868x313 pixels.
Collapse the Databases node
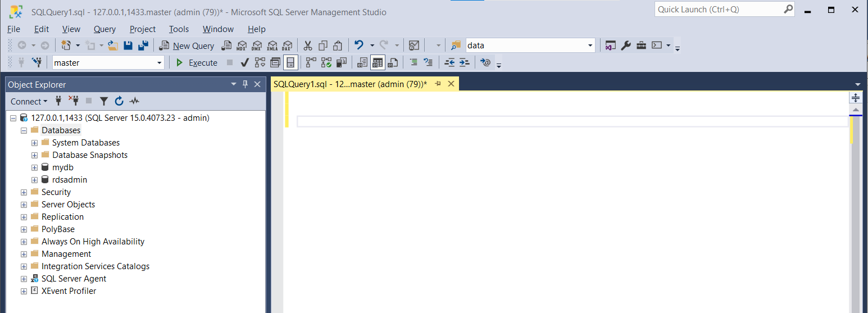coord(24,130)
